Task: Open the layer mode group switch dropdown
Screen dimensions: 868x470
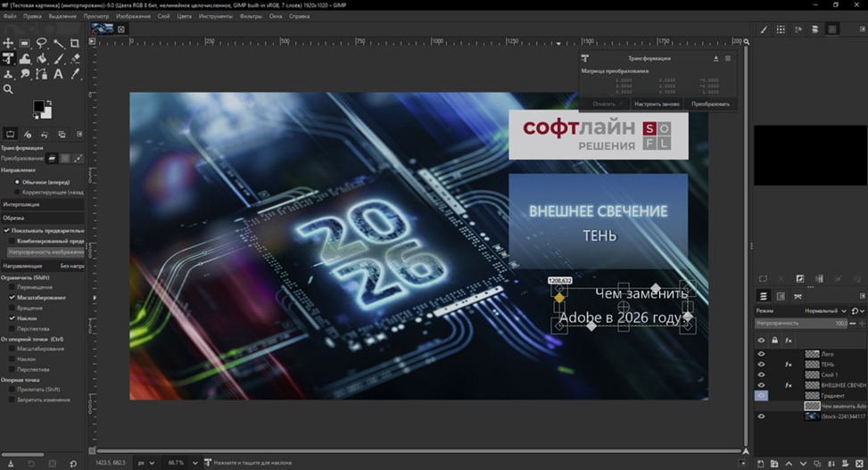Action: (x=857, y=310)
